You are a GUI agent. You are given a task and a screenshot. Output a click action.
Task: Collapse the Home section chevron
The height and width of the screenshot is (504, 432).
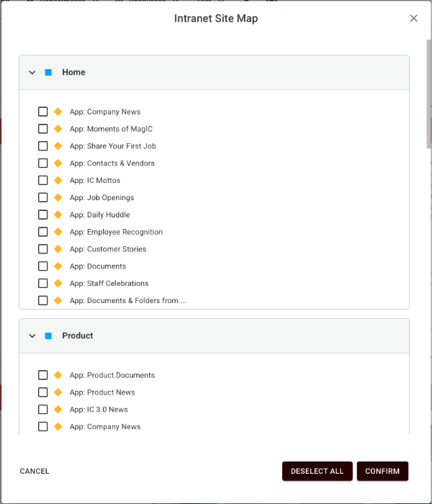pyautogui.click(x=32, y=73)
